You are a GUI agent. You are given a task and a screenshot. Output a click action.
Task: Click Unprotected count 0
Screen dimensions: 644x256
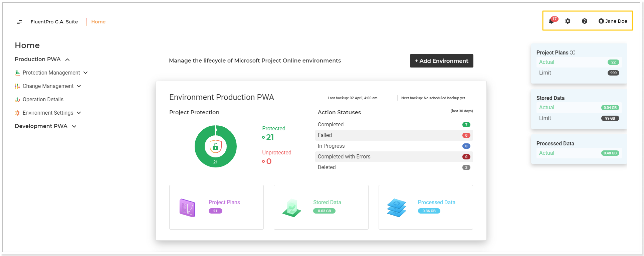[269, 161]
